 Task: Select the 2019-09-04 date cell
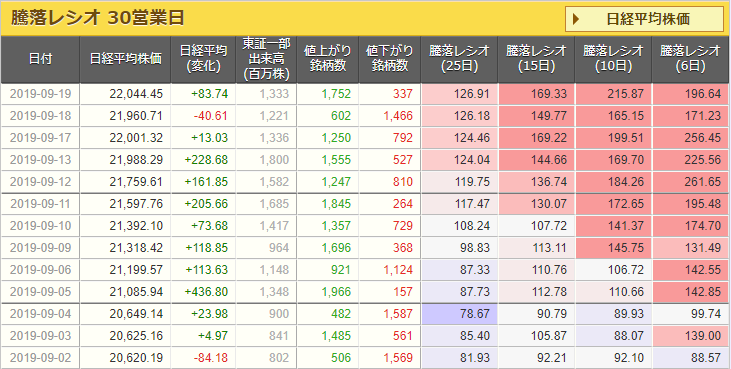coord(40,314)
